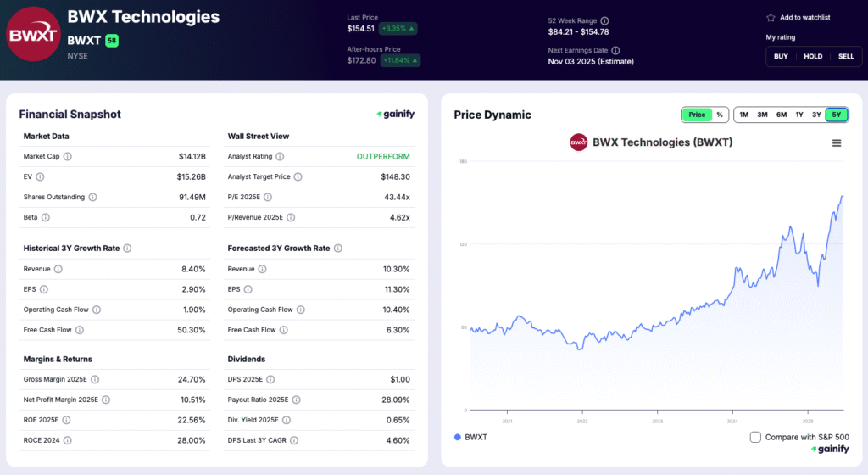Click the OUTPERFORM analyst rating value
Screen dimensions: 868x475
pyautogui.click(x=383, y=157)
